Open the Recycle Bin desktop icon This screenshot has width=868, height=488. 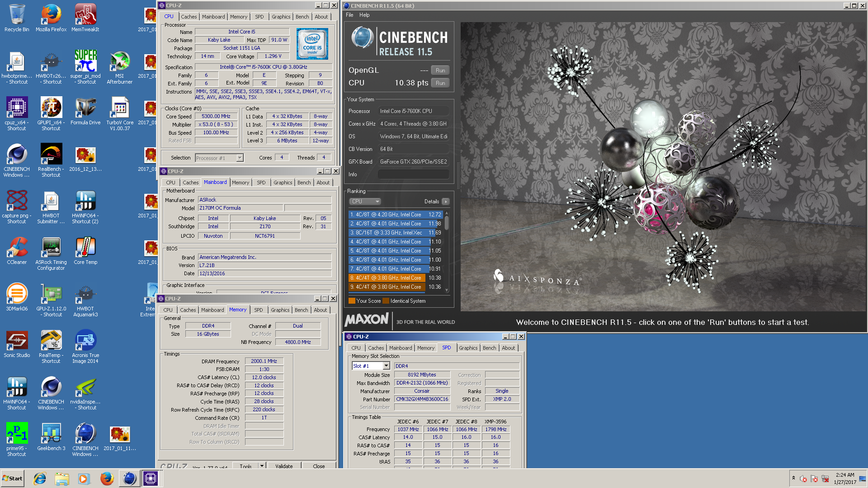[17, 18]
